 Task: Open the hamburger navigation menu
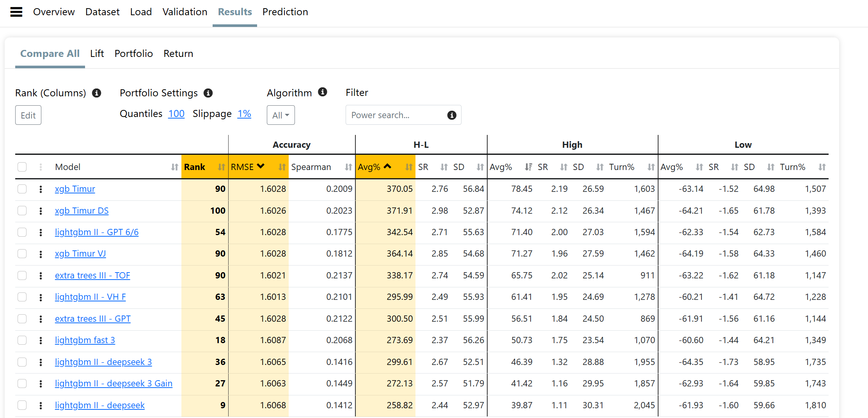pos(16,12)
